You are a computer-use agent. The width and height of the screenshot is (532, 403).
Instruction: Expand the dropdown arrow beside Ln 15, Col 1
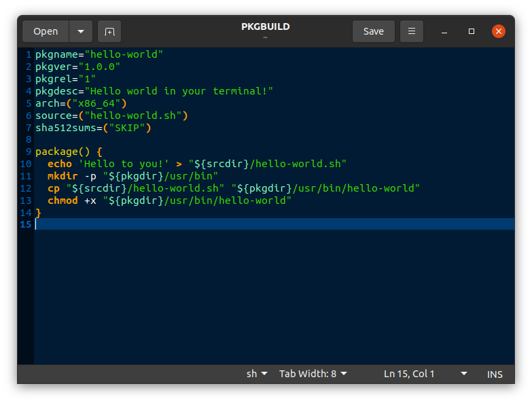click(464, 374)
